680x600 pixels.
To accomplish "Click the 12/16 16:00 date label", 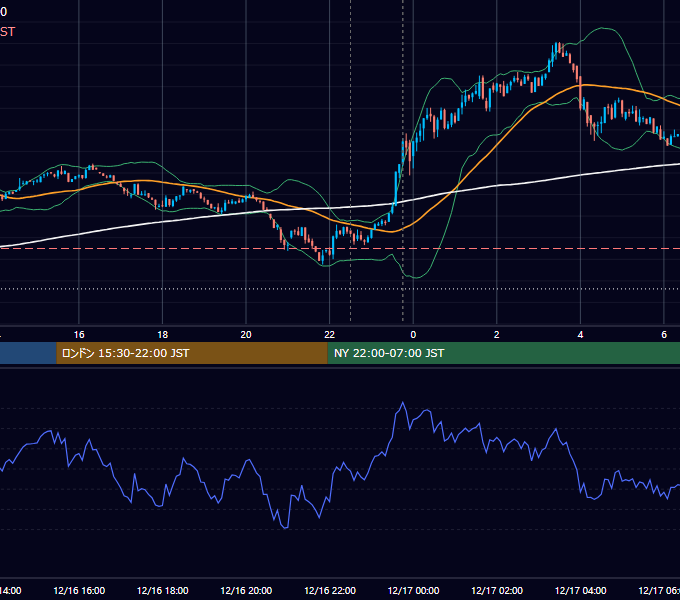I will pyautogui.click(x=79, y=590).
